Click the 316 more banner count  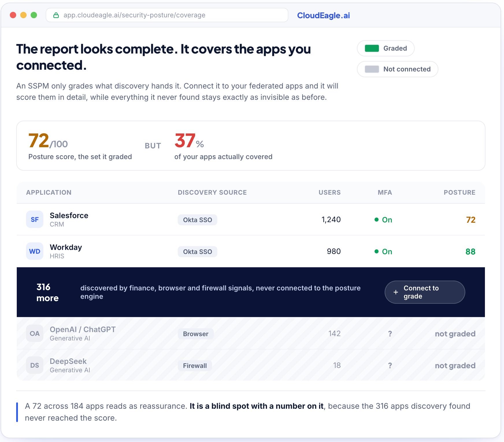(47, 292)
